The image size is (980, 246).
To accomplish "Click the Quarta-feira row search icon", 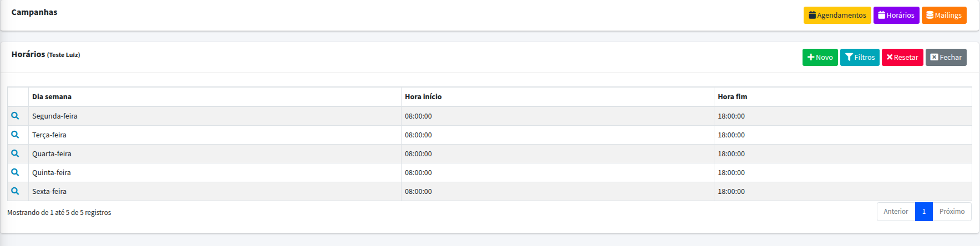I will (15, 153).
